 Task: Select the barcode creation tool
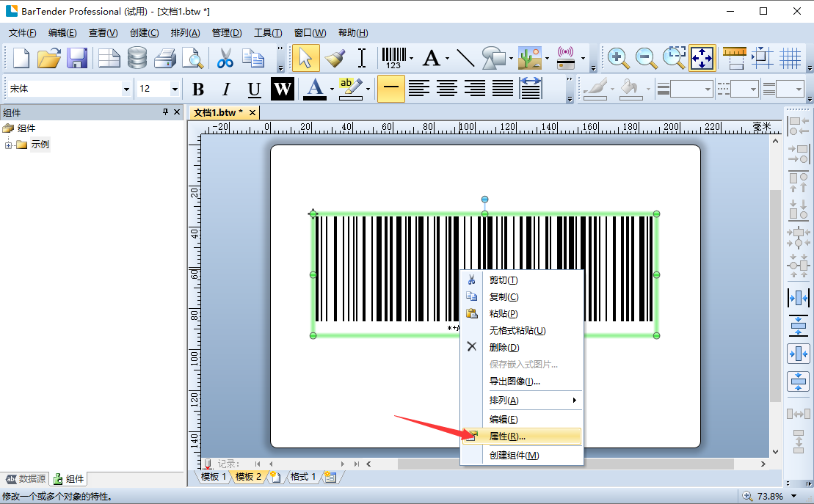(x=395, y=57)
